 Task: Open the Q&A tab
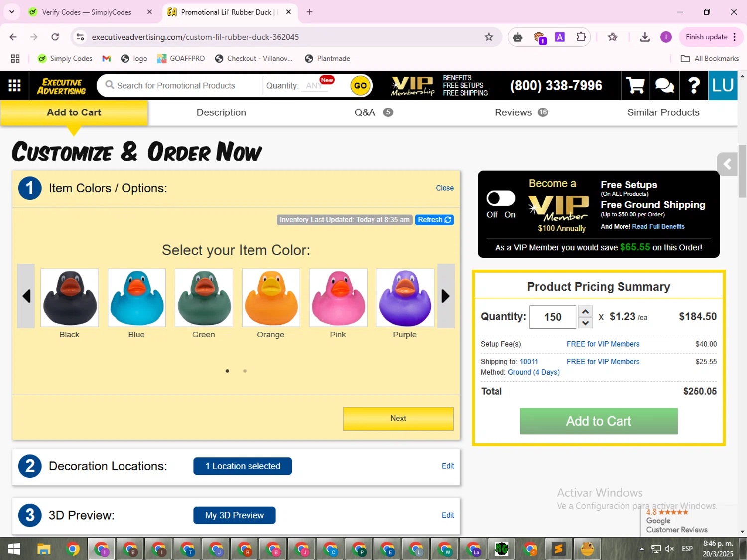(373, 112)
